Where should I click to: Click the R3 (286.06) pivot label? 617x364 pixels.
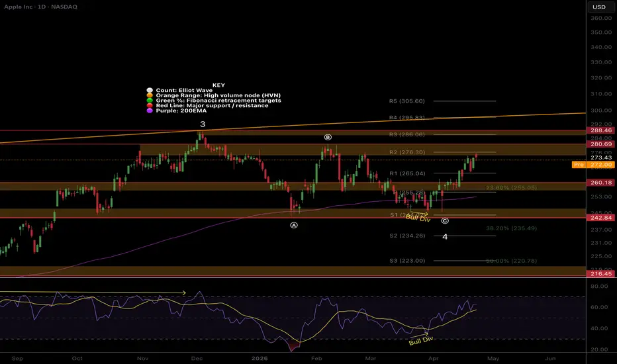click(x=407, y=134)
